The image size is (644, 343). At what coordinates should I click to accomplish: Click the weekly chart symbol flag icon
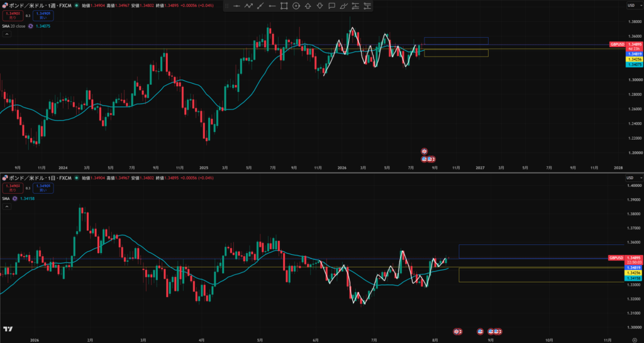[5, 6]
